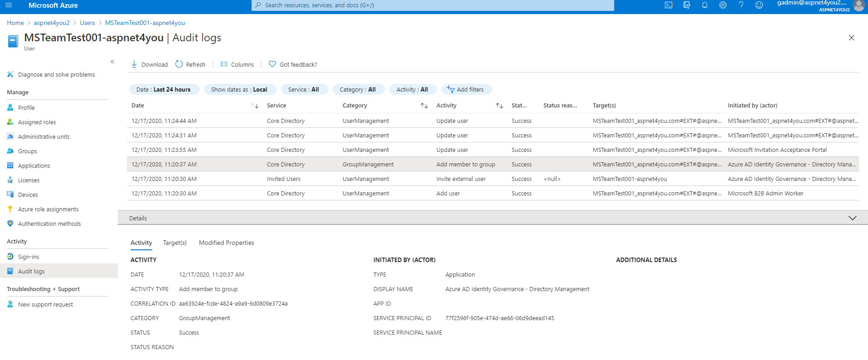868x360 pixels.
Task: Click the Target(s) column header
Action: (x=604, y=105)
